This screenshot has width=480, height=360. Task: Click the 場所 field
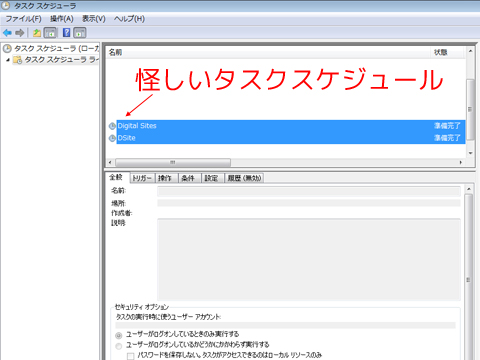click(x=309, y=203)
